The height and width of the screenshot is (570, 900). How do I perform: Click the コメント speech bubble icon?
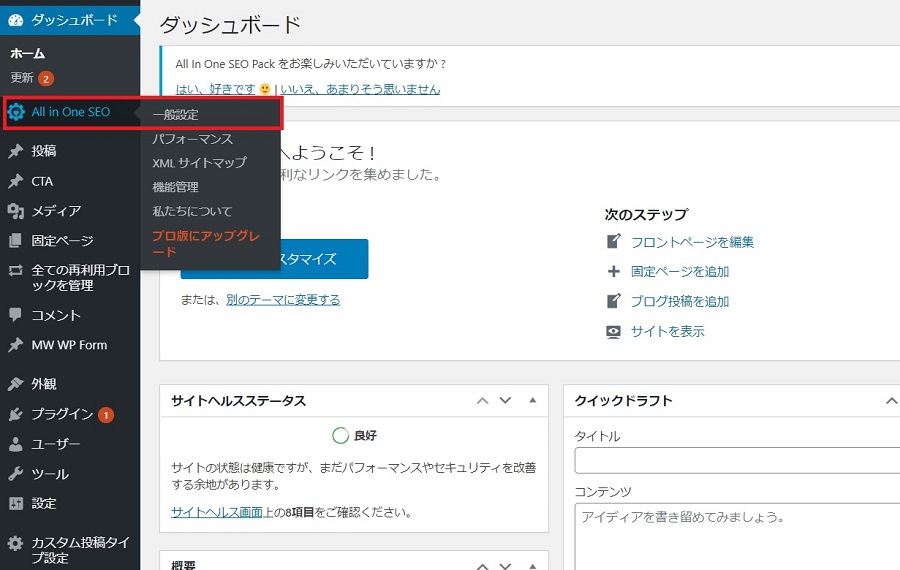coord(15,315)
